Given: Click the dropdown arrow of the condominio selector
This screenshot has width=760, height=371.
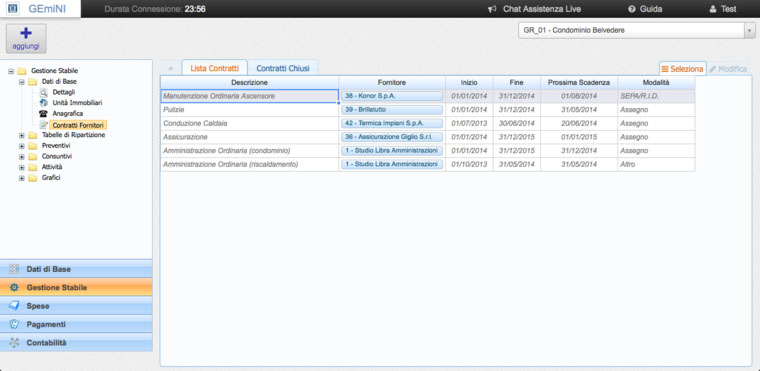Looking at the screenshot, I should (749, 30).
